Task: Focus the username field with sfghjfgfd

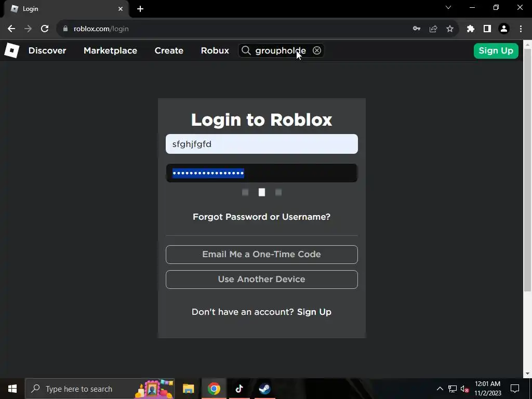Action: pyautogui.click(x=262, y=144)
